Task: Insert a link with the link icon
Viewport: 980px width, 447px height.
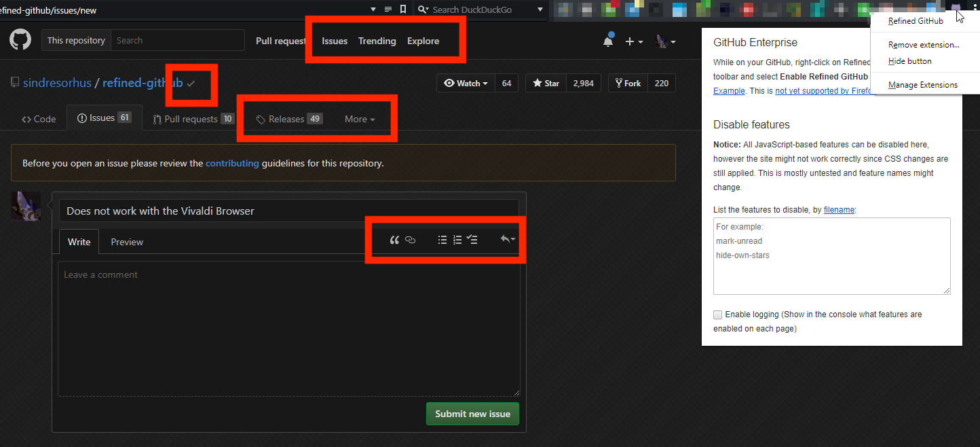Action: coord(410,240)
